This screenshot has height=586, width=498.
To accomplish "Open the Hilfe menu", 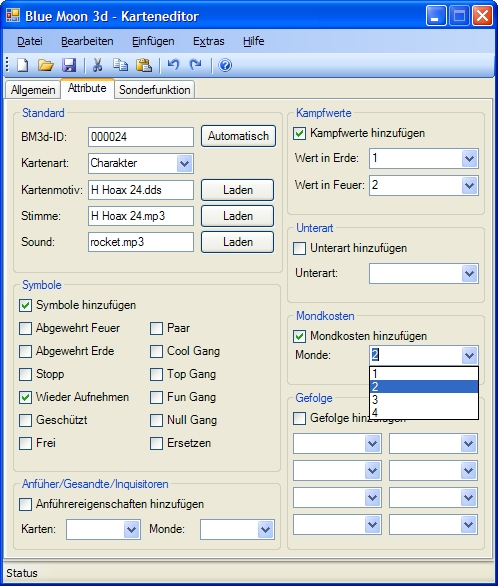I will point(253,41).
